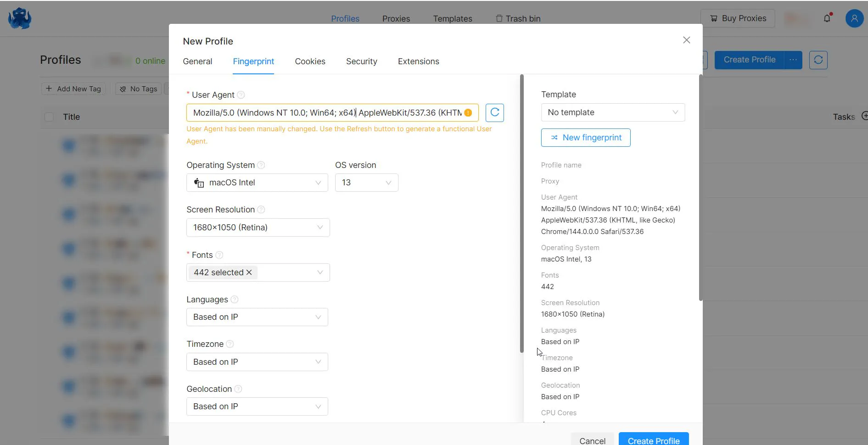Remove the 442 selected fonts tag
Image resolution: width=868 pixels, height=445 pixels.
pos(249,273)
